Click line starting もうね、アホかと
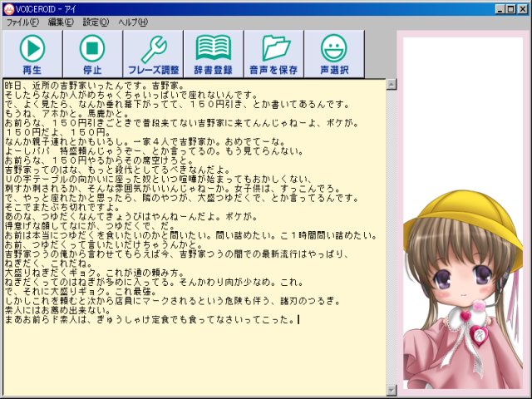532x399 pixels. 67,113
